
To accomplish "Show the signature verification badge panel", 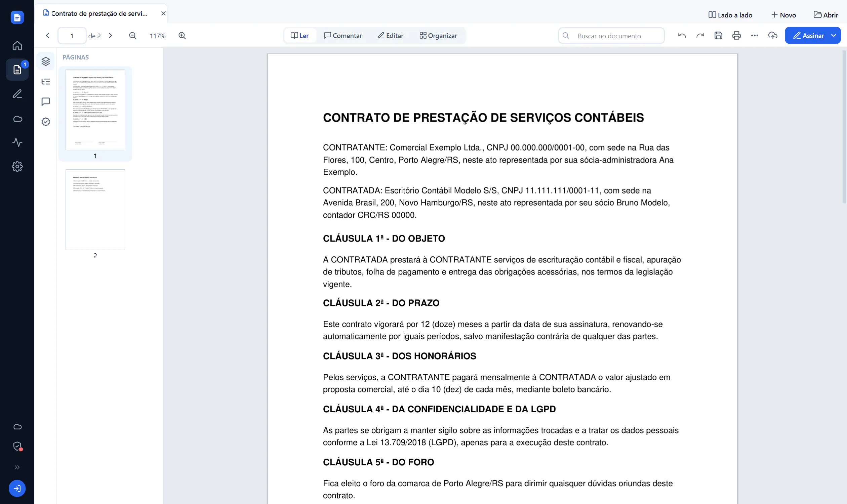I will click(45, 122).
